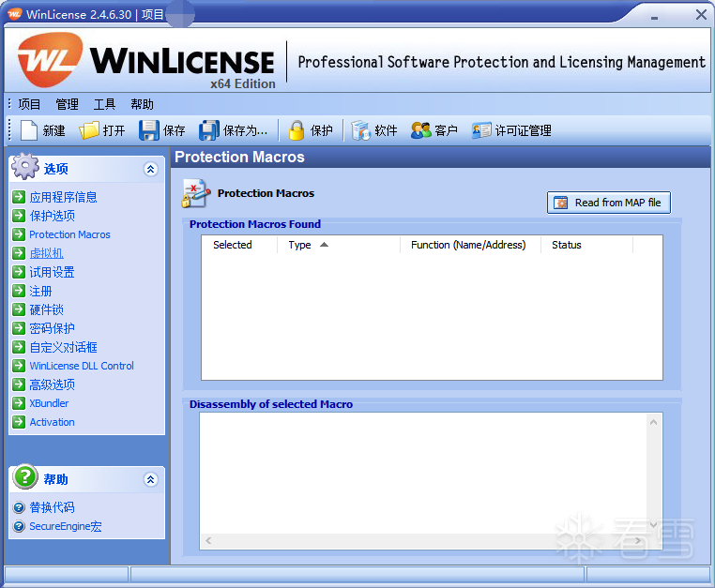Click the 保存为 (Save As) icon
The image size is (715, 588).
pyautogui.click(x=209, y=130)
